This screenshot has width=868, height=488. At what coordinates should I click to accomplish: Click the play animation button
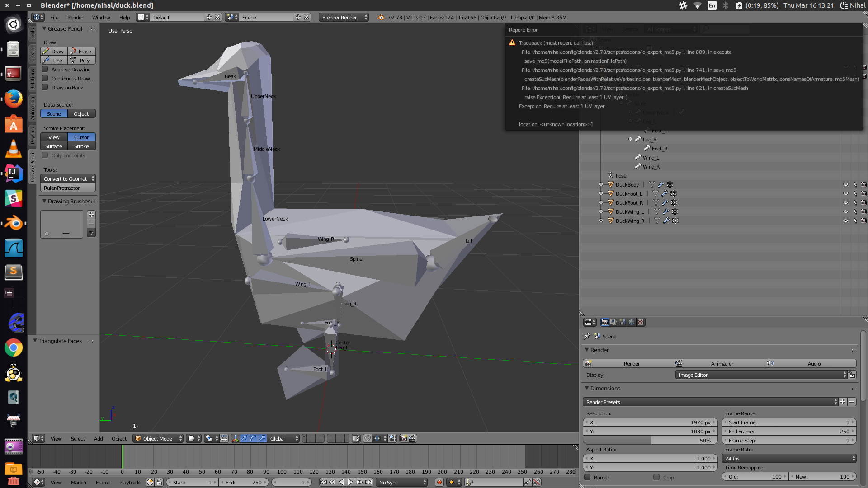[x=350, y=483]
